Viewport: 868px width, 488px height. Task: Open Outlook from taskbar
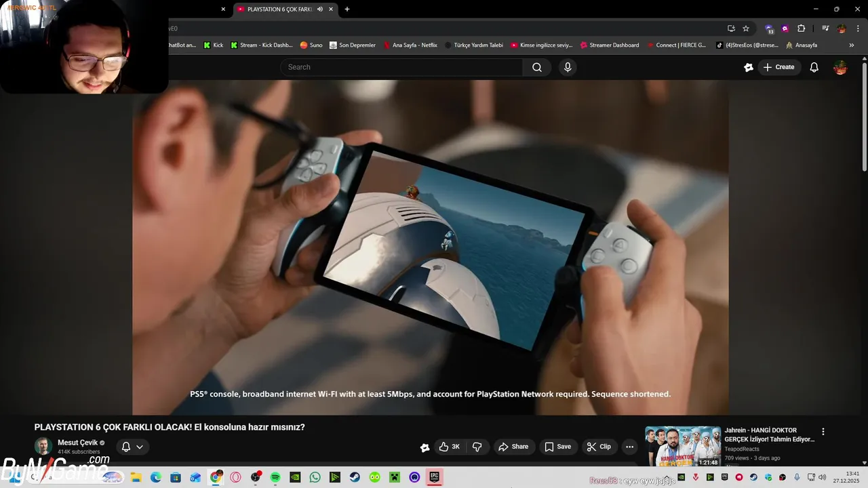[195, 477]
